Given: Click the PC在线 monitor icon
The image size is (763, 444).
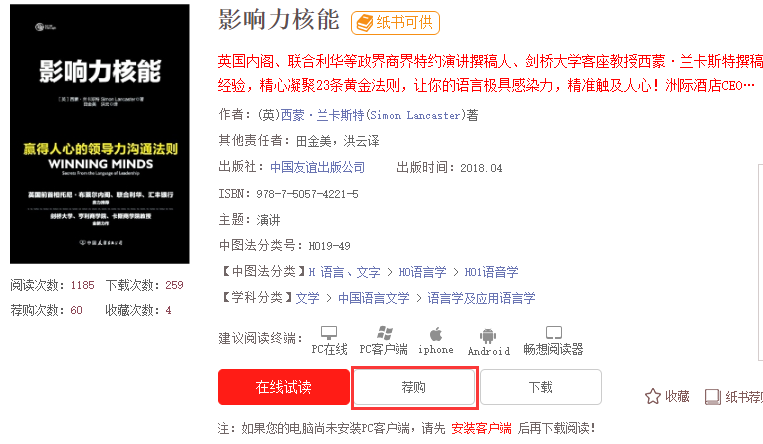Looking at the screenshot, I should 329,333.
